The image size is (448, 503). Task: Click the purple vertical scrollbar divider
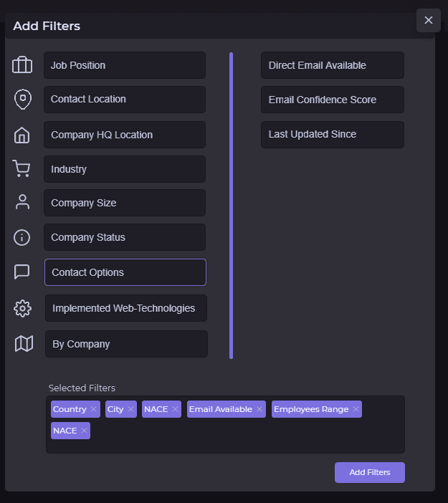click(x=231, y=205)
